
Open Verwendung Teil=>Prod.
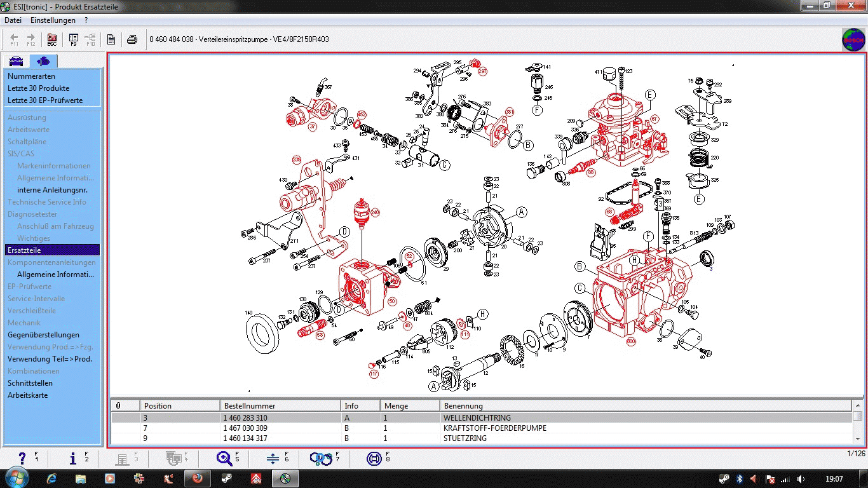point(50,359)
